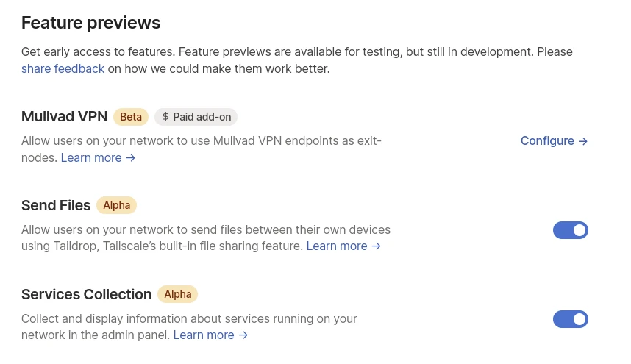Click the Beta badge next to Mullvad VPN
The height and width of the screenshot is (364, 631).
131,117
